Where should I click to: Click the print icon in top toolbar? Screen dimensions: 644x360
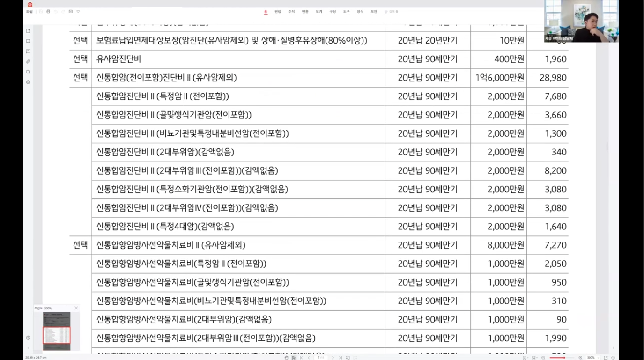[48, 11]
